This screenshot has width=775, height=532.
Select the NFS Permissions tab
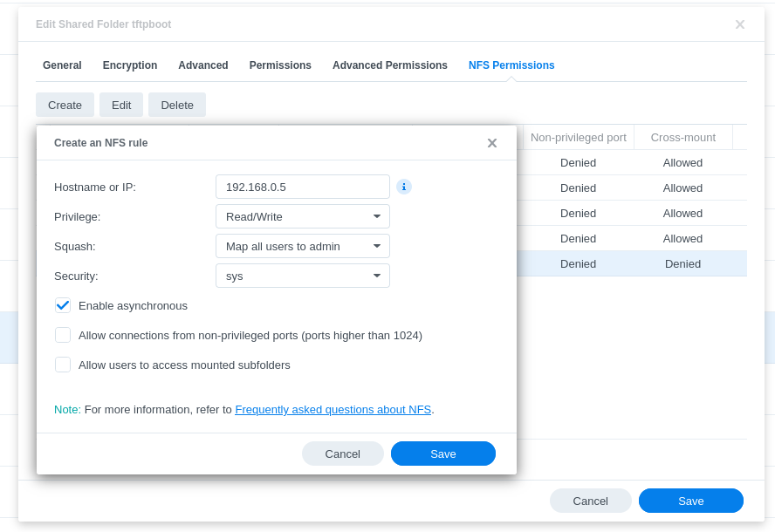point(511,65)
